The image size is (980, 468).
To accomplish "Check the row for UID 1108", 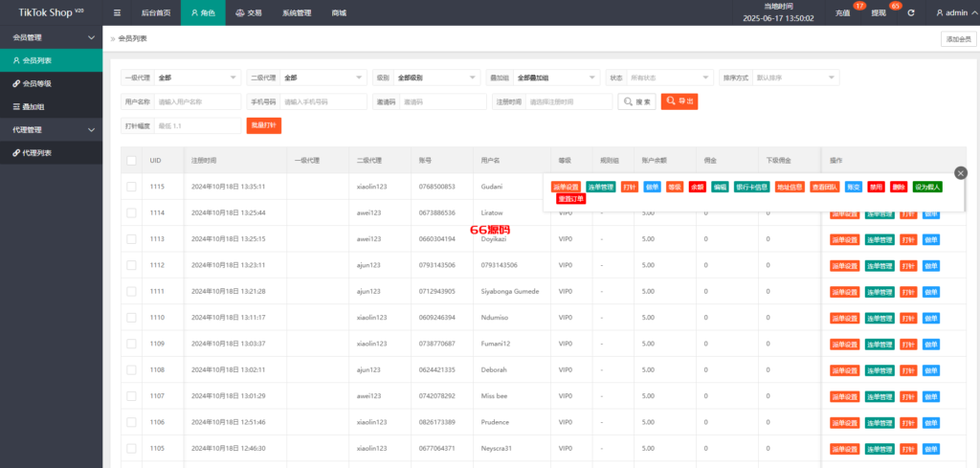I will (131, 369).
